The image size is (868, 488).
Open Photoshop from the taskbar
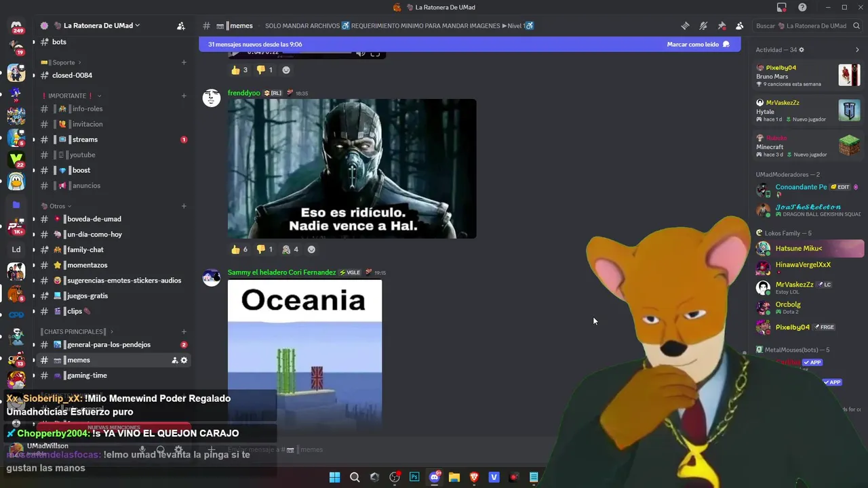click(414, 477)
